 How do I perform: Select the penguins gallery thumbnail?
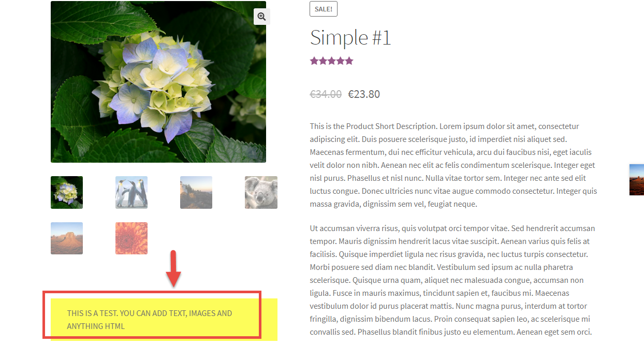[131, 192]
